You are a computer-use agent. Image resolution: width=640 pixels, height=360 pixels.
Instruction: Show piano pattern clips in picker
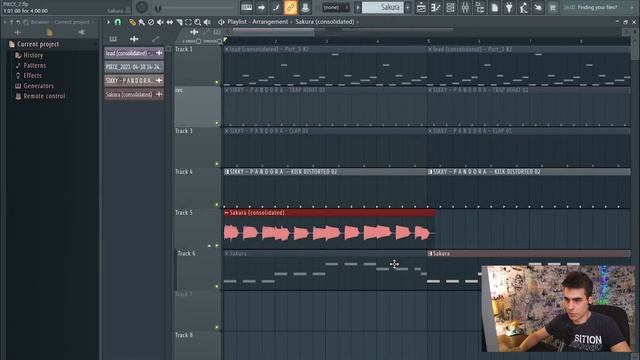point(113,39)
